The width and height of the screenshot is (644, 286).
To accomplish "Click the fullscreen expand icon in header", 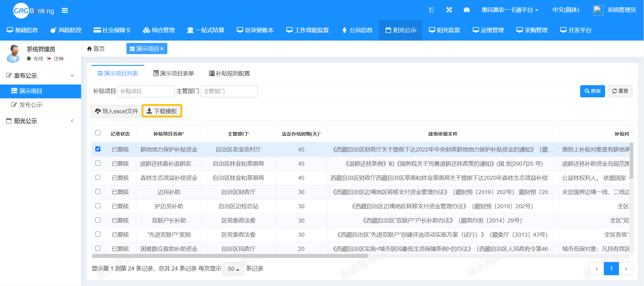I will pyautogui.click(x=449, y=10).
